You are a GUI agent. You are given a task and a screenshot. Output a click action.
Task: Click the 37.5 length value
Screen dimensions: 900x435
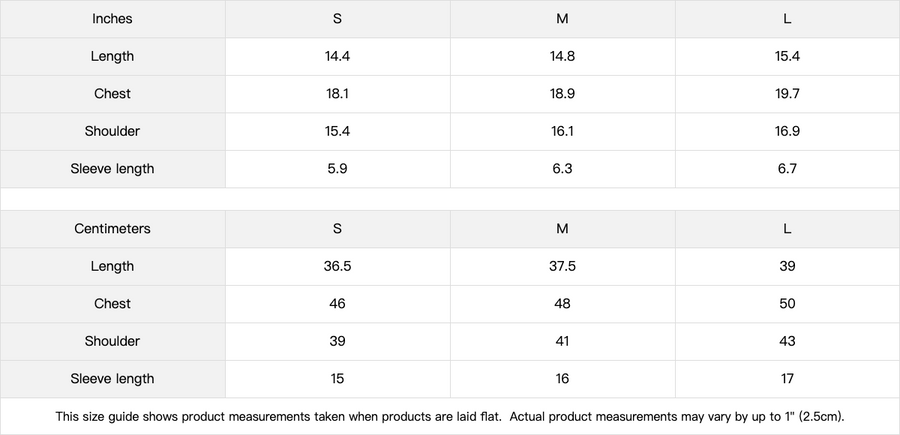[x=562, y=266]
